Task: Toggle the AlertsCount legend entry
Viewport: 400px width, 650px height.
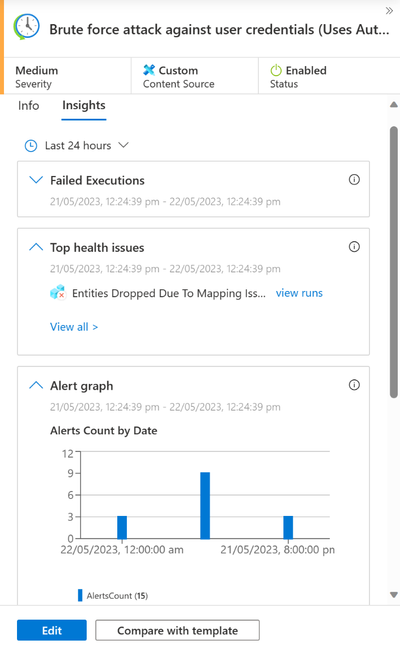Action: click(x=113, y=596)
